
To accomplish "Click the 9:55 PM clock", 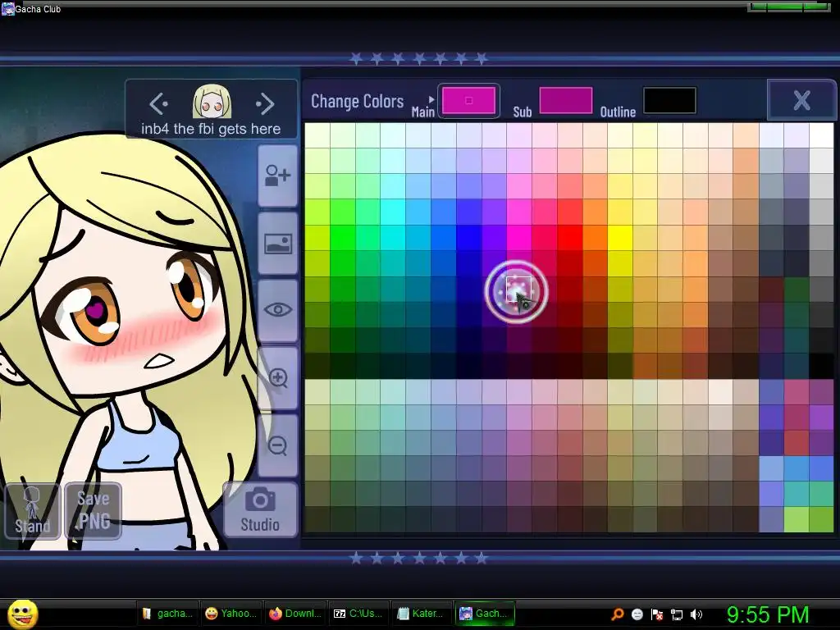I will tap(768, 614).
